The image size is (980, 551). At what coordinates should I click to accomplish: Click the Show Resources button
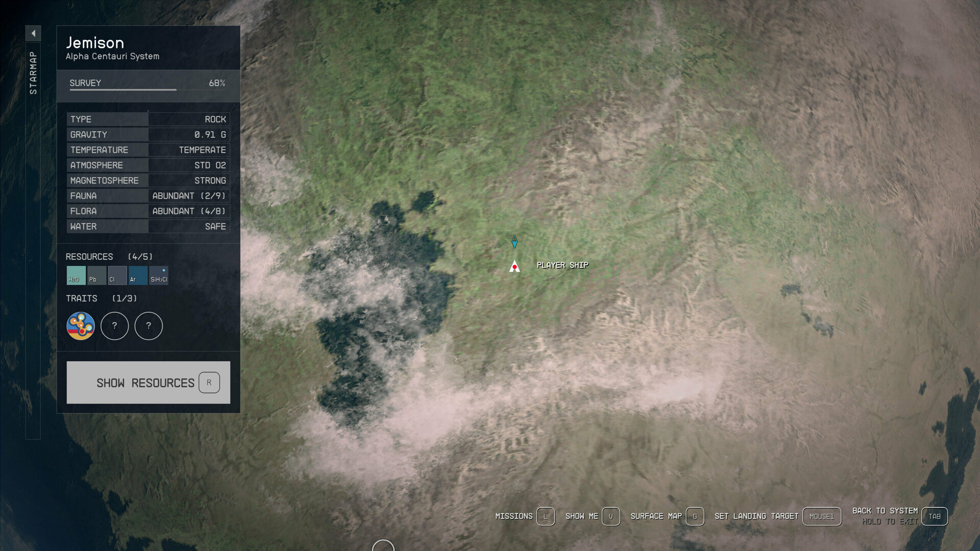(x=148, y=383)
